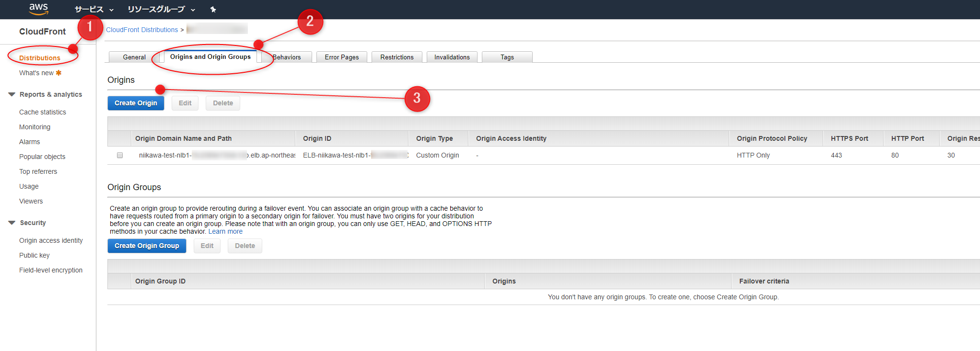Screen dimensions: 980x351
Task: Sort by Origin Domain Name and Path column
Action: [x=183, y=138]
